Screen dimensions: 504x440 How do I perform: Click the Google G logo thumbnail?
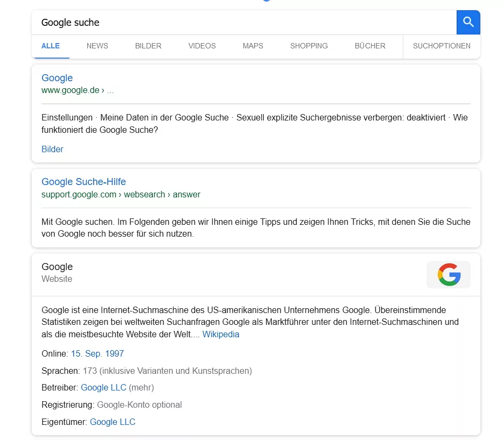pyautogui.click(x=448, y=274)
